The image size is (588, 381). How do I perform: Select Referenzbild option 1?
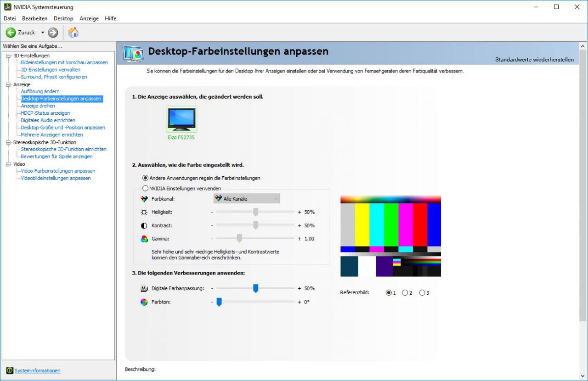tap(389, 293)
